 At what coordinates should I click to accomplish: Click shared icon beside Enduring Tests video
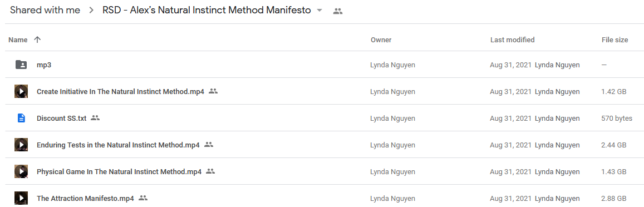[209, 145]
